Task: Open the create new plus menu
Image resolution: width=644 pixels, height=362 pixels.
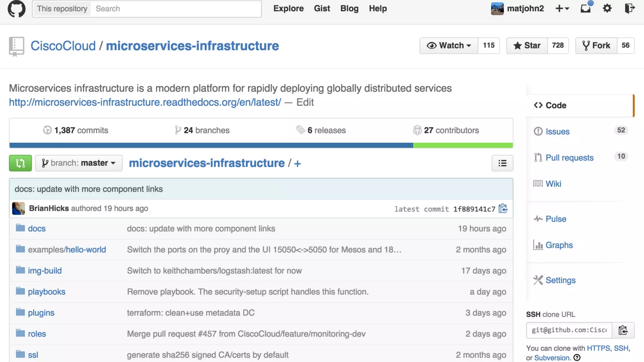Action: coord(562,8)
